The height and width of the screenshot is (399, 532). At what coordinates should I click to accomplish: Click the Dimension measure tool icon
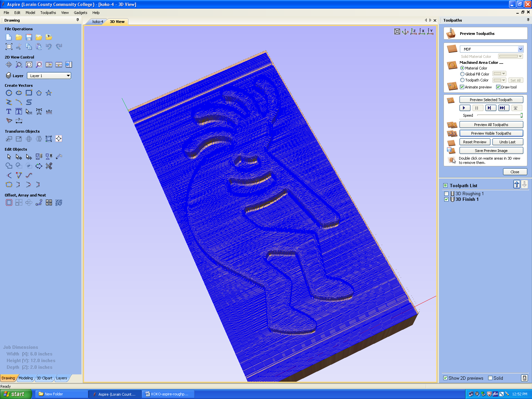19,121
